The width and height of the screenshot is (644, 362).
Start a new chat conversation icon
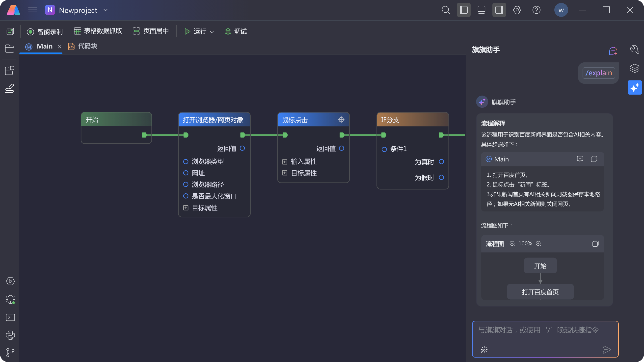click(x=613, y=51)
